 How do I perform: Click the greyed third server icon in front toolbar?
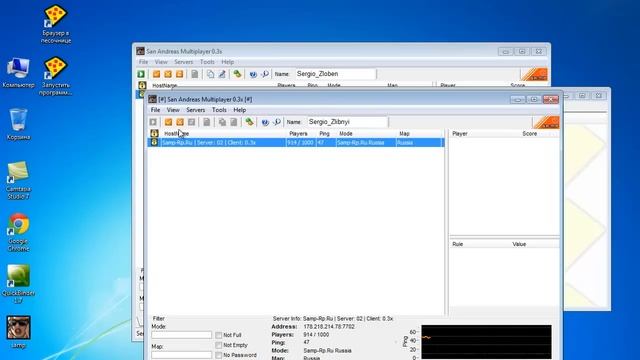click(x=191, y=122)
